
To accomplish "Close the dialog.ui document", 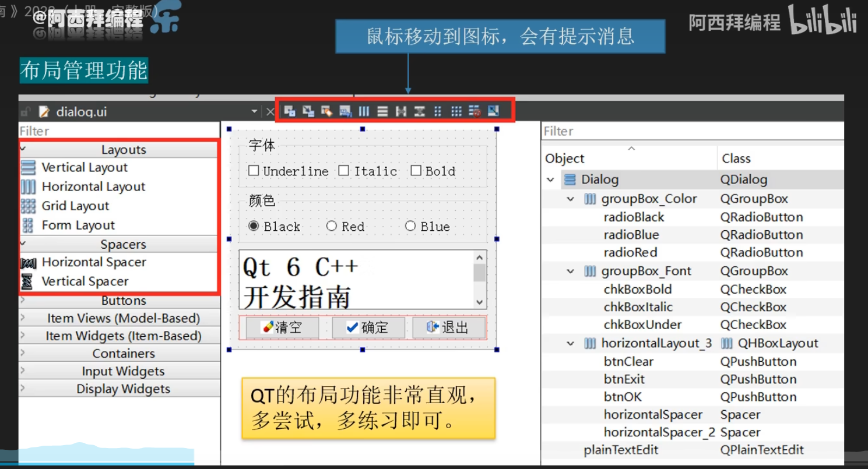I will 270,111.
